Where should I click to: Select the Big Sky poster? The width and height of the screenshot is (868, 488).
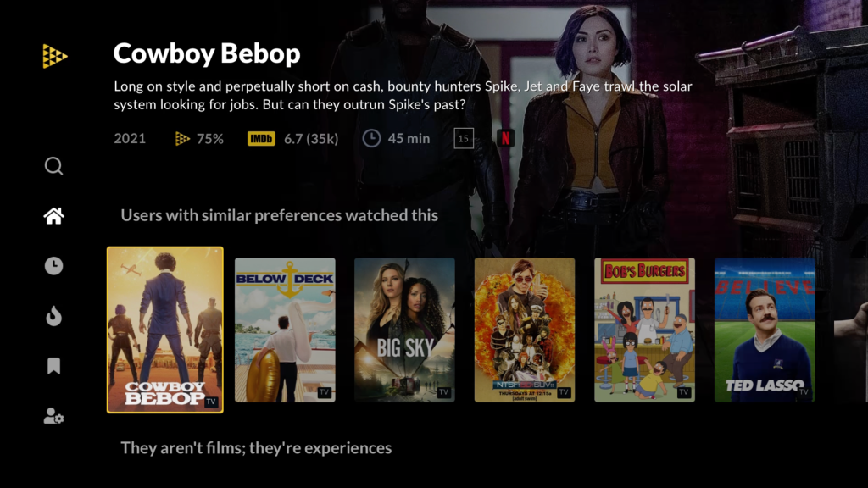point(404,330)
